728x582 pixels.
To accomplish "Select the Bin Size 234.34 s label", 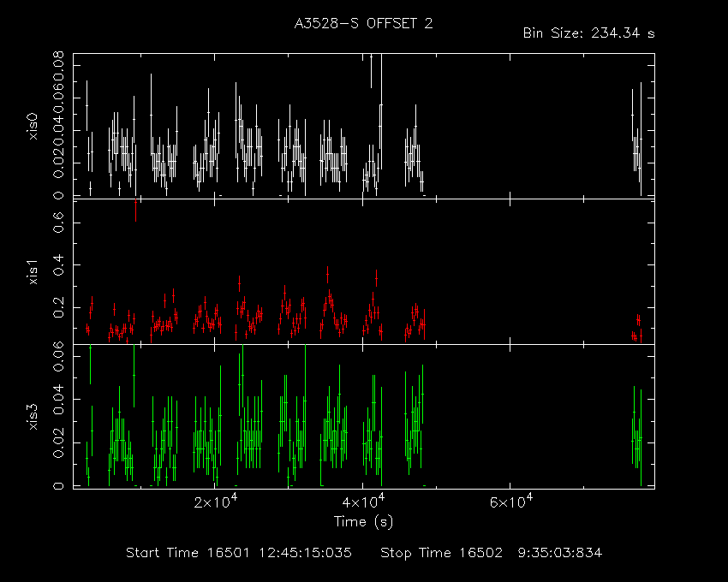I will point(588,33).
